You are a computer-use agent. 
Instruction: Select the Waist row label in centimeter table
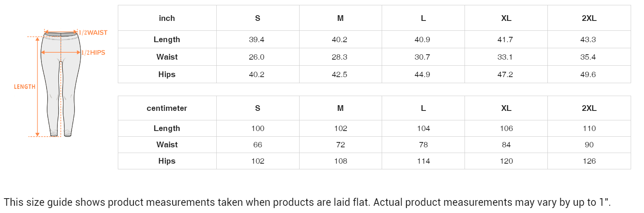pyautogui.click(x=167, y=145)
